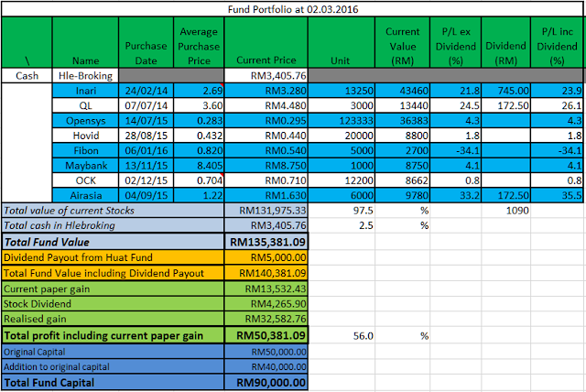Click the Hle-Broking cell
586x392 pixels.
pyautogui.click(x=85, y=75)
